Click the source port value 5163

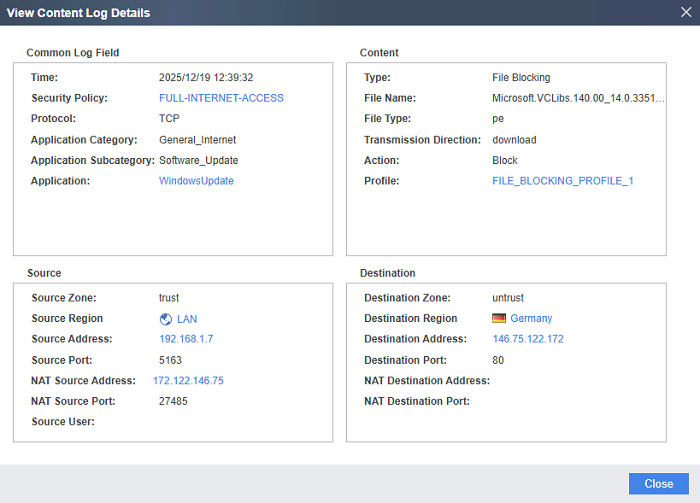[171, 360]
